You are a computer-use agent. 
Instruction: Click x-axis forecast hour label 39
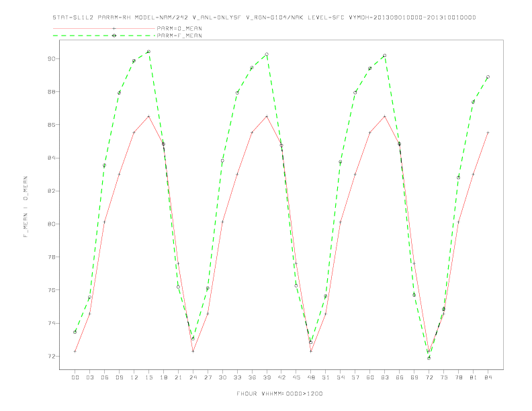click(x=267, y=377)
